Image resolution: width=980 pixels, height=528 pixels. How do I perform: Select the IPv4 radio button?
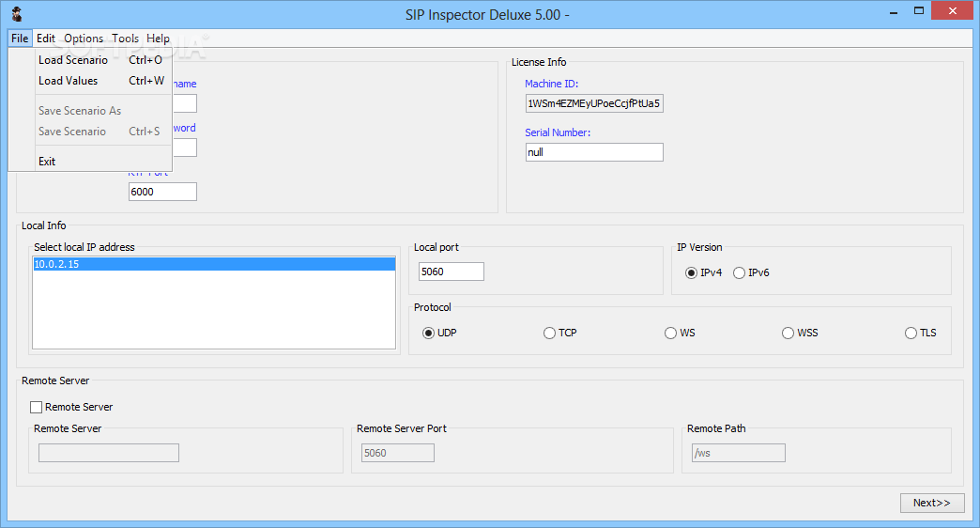[x=691, y=272]
